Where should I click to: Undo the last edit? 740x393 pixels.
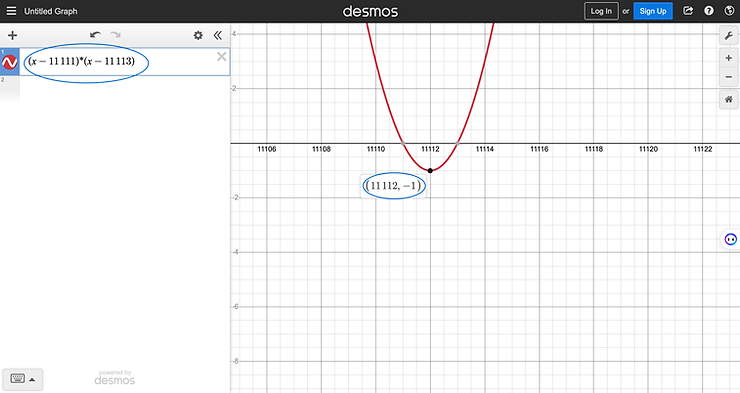95,35
